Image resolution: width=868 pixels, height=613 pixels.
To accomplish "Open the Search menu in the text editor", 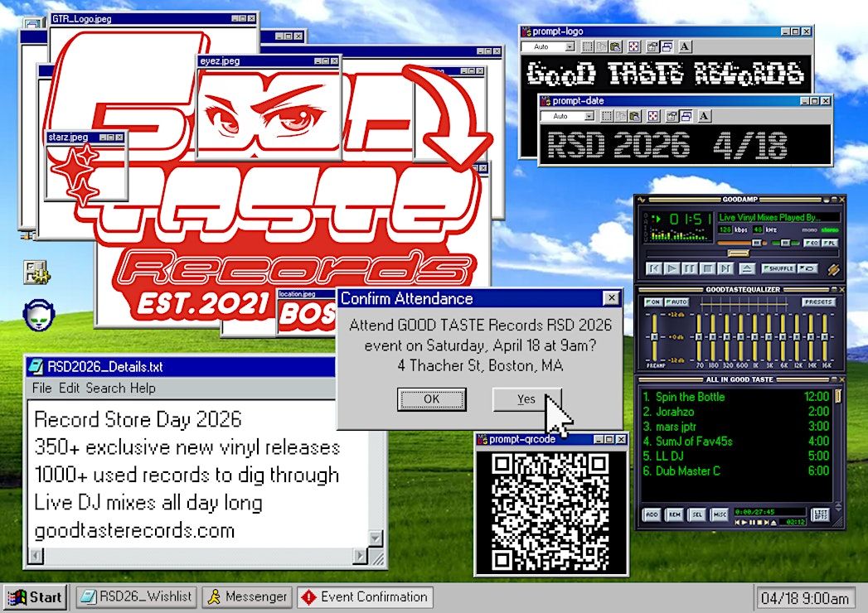I will 104,388.
